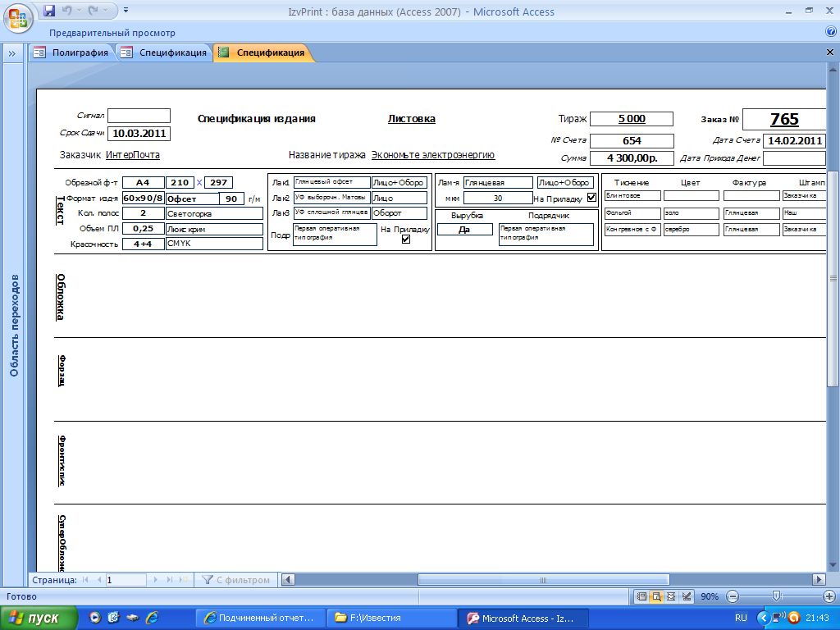Screen dimensions: 840x630
Task: Click Срок Сдачи date 10.03.2011
Action: tap(139, 133)
